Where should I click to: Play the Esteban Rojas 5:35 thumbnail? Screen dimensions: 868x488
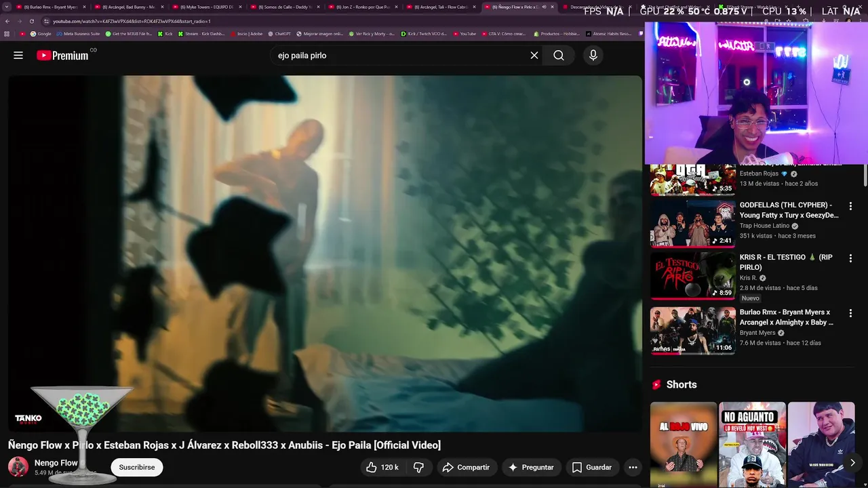coord(693,180)
